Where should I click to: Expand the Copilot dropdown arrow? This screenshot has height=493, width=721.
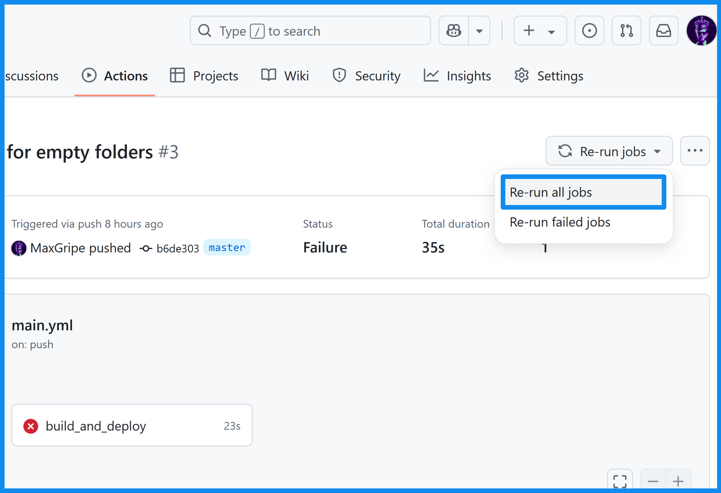[x=479, y=31]
